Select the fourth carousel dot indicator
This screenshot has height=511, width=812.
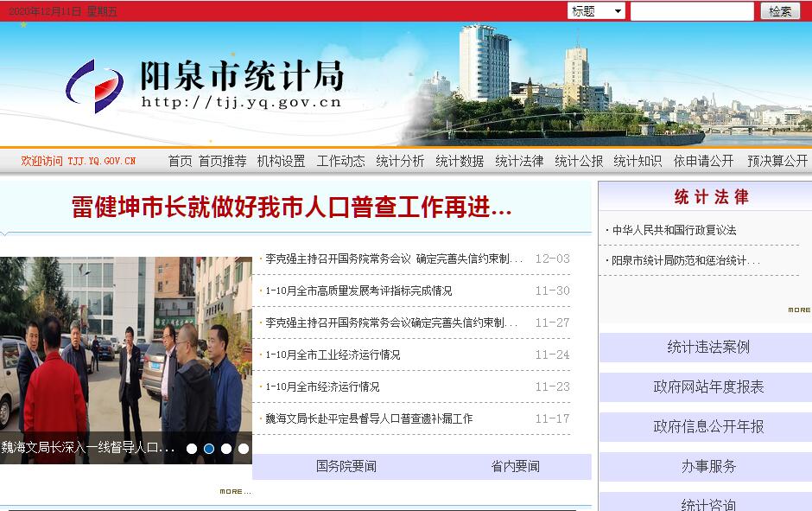click(244, 449)
